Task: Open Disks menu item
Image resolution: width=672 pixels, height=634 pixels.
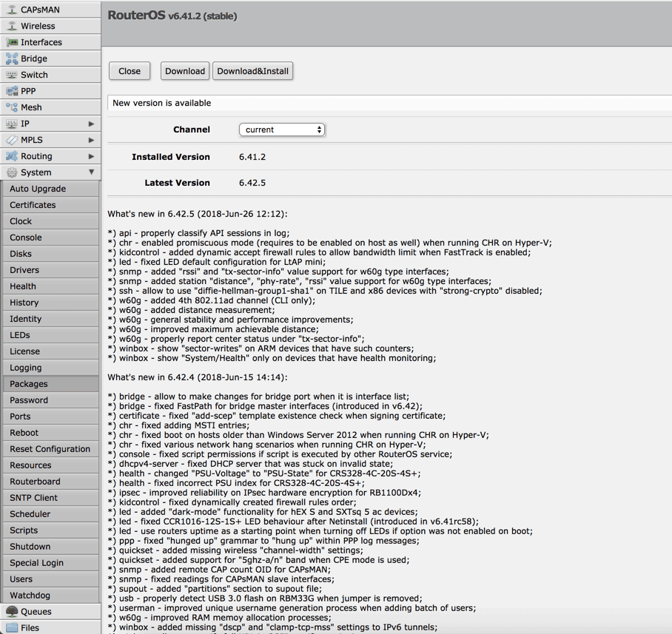Action: [x=50, y=254]
